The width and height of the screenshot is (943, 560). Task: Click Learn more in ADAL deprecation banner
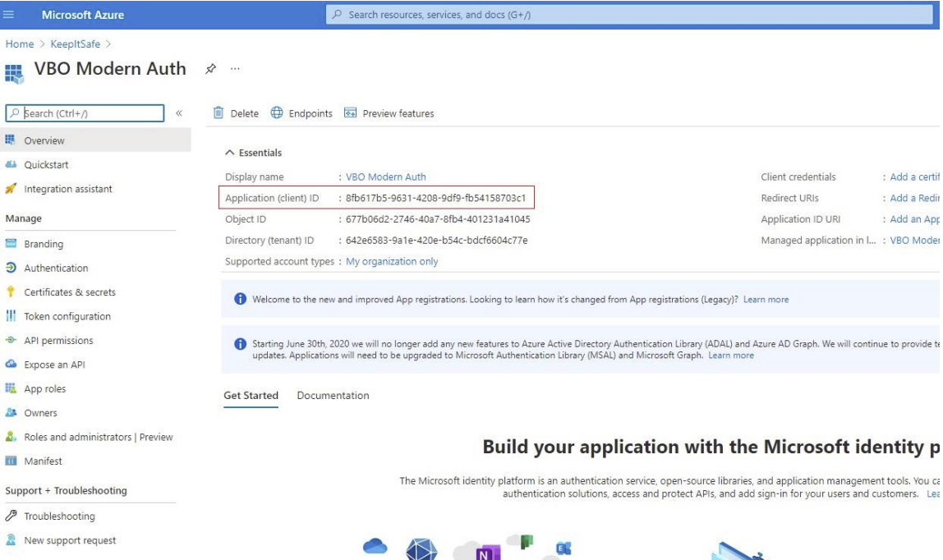pyautogui.click(x=731, y=355)
